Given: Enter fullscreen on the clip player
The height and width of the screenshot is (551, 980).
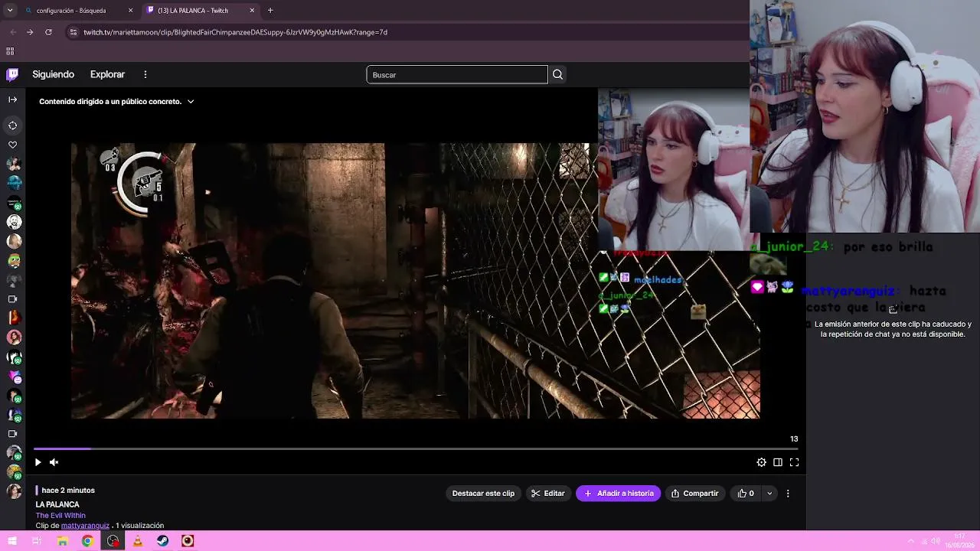Looking at the screenshot, I should (x=794, y=462).
